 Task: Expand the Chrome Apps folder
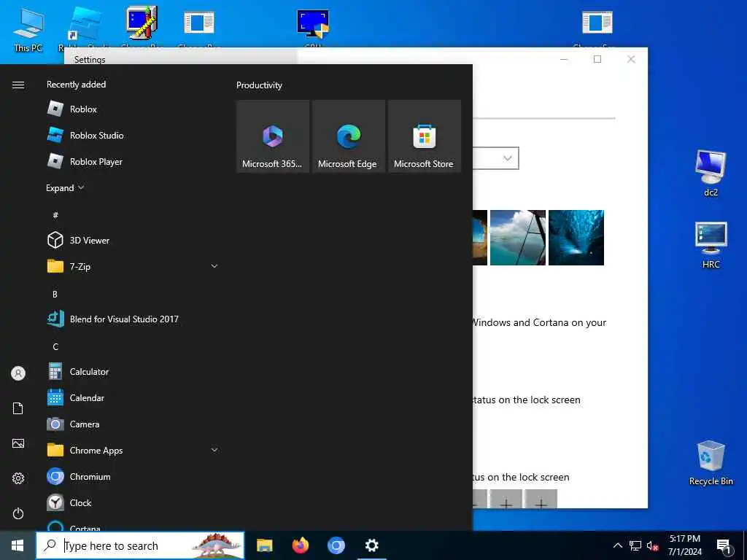[x=133, y=450]
